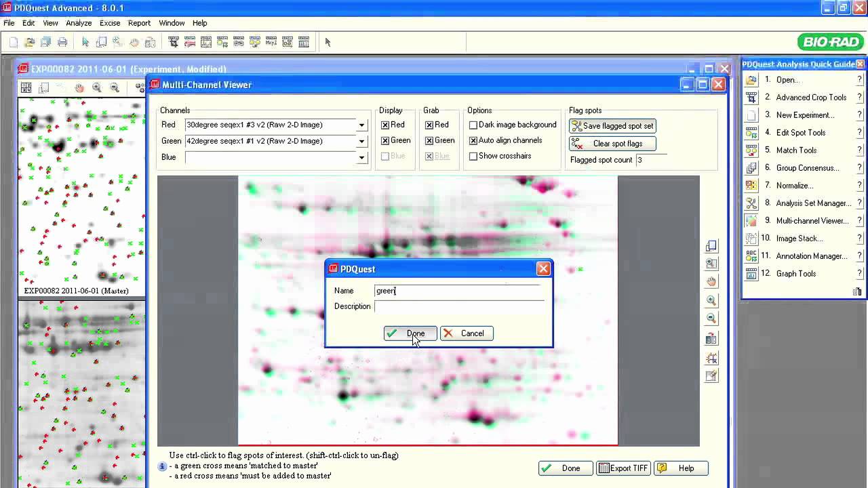
Task: Open New Experiment entry in Quick Guide
Action: (x=805, y=115)
